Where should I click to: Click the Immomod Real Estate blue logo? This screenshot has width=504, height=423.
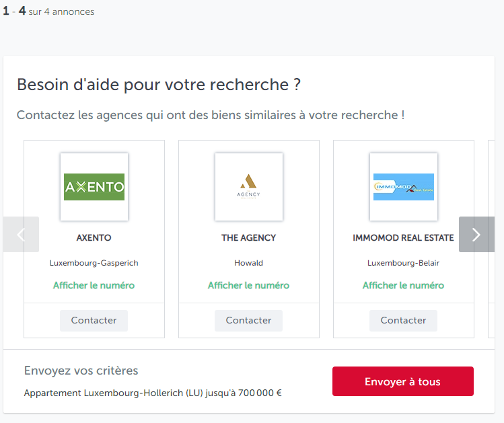tap(404, 187)
